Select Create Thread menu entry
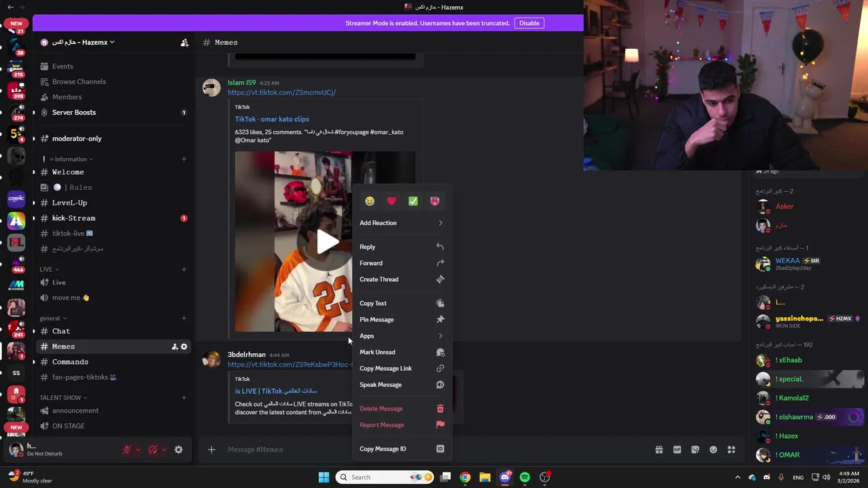This screenshot has height=488, width=868. click(401, 279)
